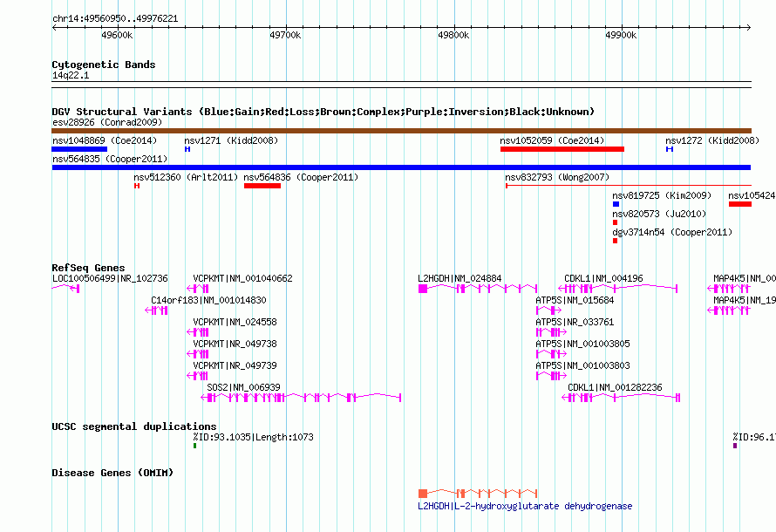Open the nsv832793 (Wong2007) label

557,177
